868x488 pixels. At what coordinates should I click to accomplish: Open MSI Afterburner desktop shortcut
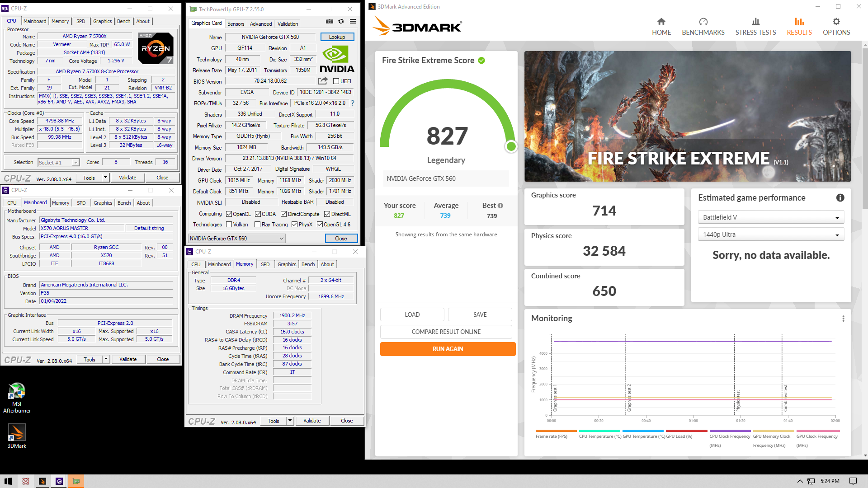coord(17,398)
